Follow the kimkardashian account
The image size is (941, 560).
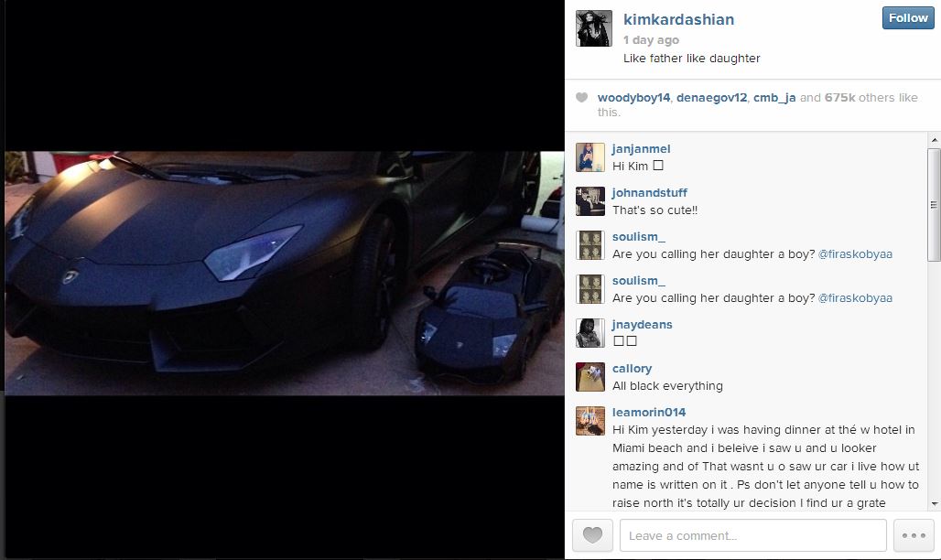click(908, 18)
